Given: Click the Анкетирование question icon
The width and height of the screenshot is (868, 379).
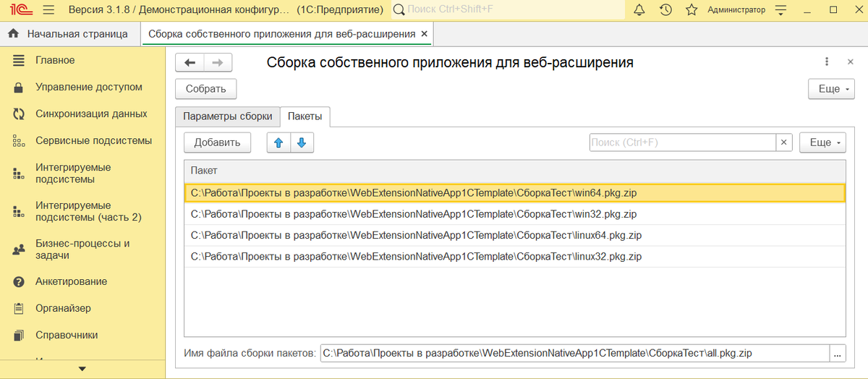Looking at the screenshot, I should click(x=19, y=281).
